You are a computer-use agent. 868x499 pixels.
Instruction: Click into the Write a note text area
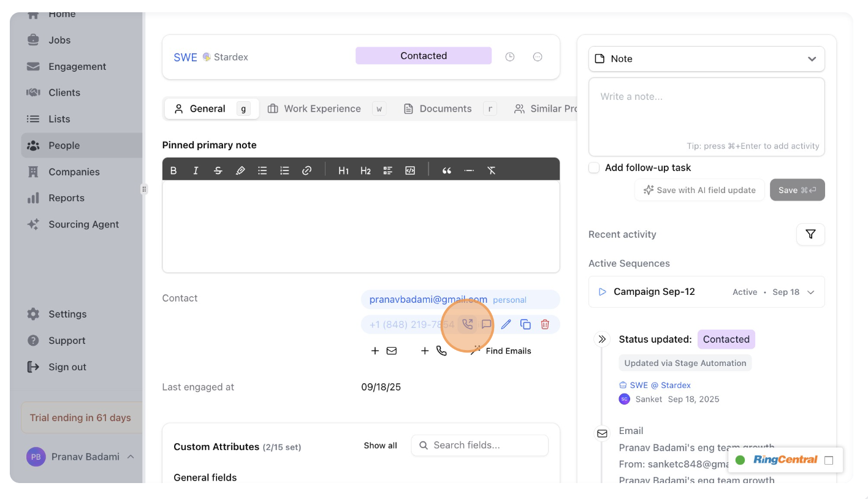click(706, 116)
